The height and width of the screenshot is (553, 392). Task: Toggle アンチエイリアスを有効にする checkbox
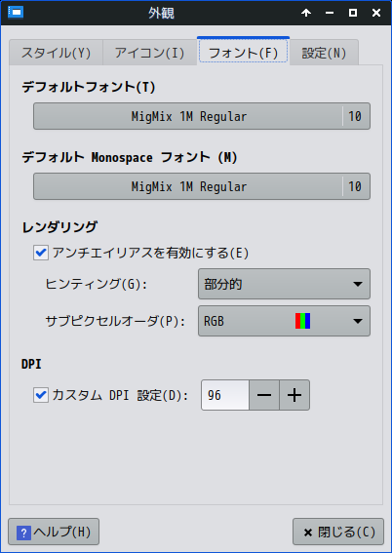(41, 253)
